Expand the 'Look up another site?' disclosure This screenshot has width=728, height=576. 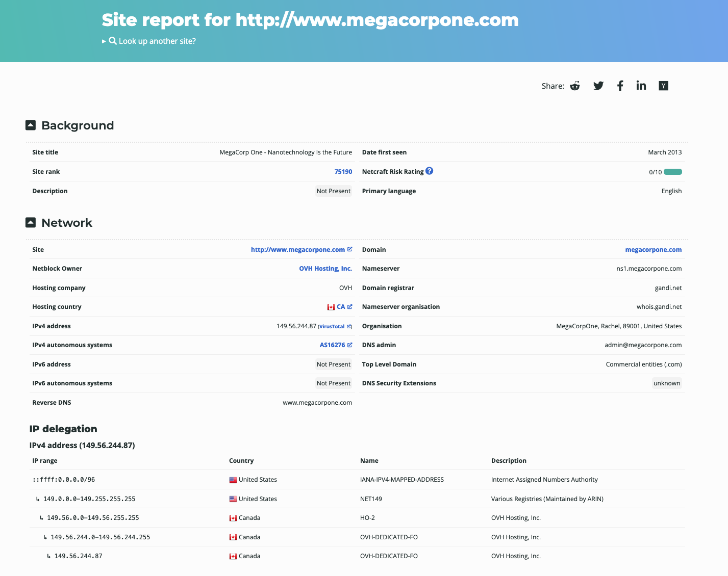[104, 41]
